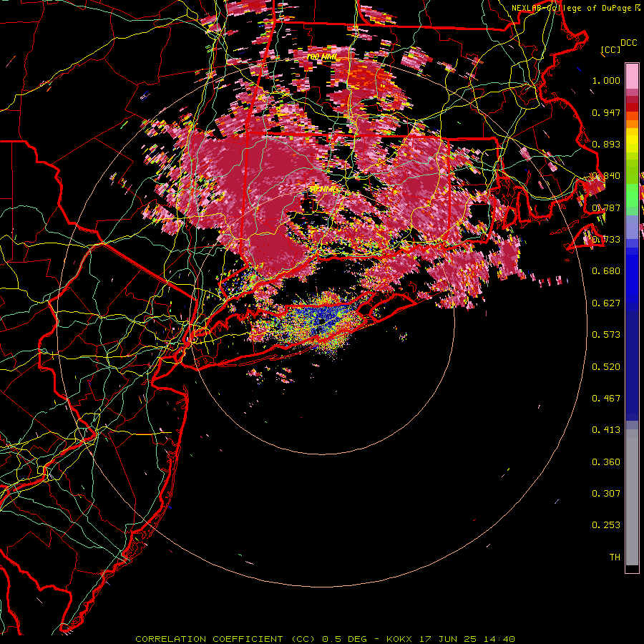644x644 pixels.
Task: Click the 0.413 scale value
Action: (x=606, y=430)
